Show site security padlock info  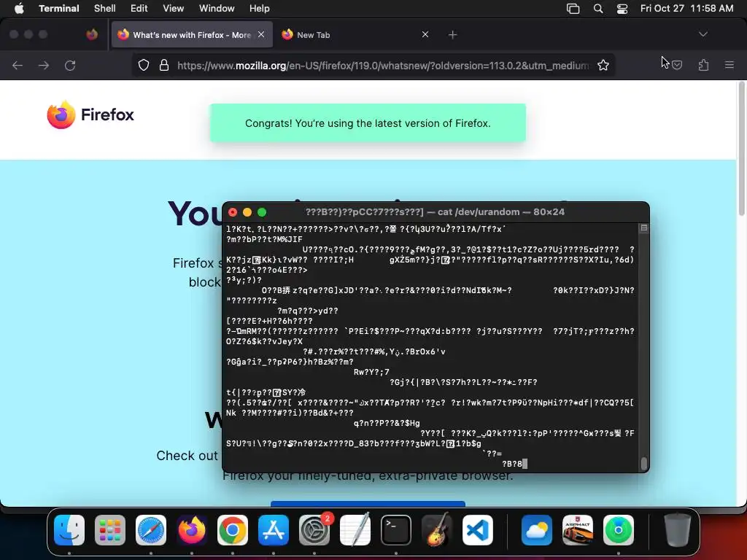164,65
